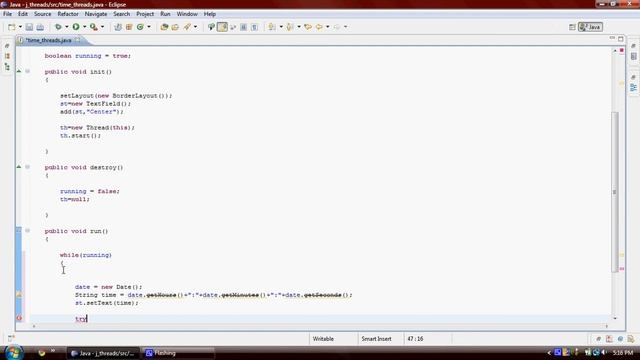Open Search dropdown arrow
Image resolution: width=640 pixels, height=360 pixels.
pyautogui.click(x=196, y=27)
